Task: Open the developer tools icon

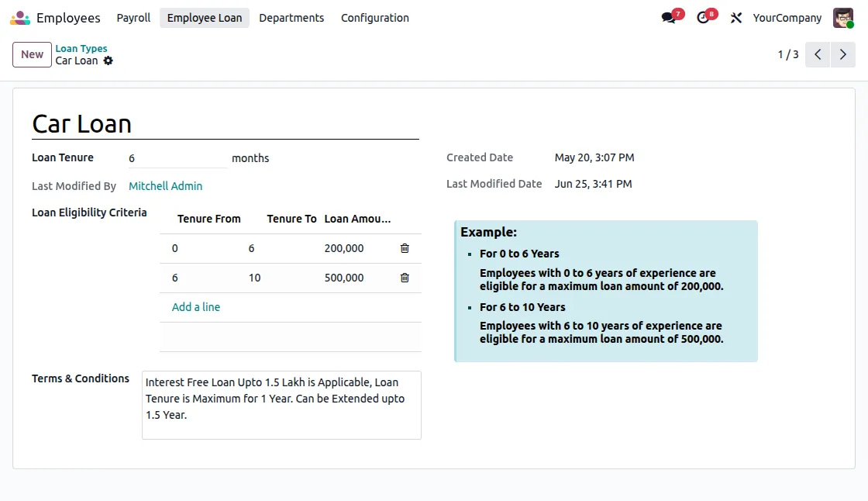Action: coord(735,18)
